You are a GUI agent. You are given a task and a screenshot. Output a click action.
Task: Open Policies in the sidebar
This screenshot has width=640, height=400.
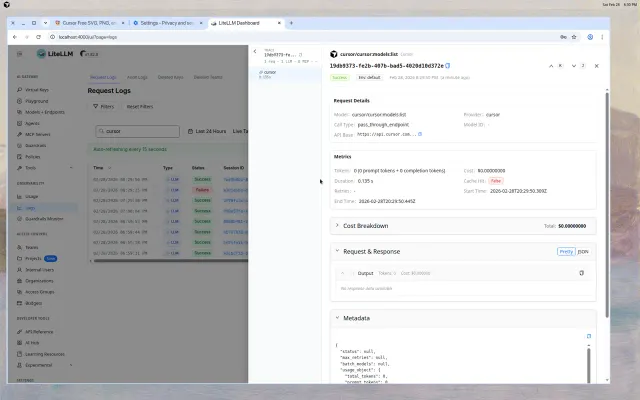pyautogui.click(x=33, y=157)
